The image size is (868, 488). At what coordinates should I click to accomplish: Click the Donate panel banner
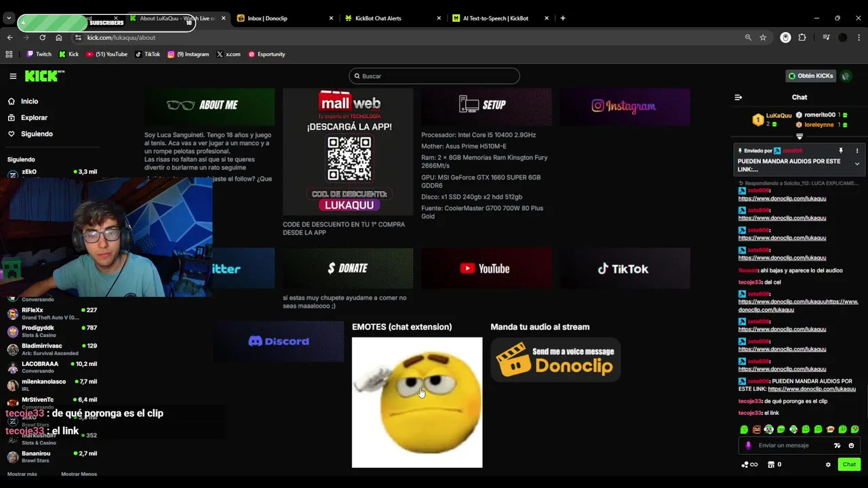point(348,268)
